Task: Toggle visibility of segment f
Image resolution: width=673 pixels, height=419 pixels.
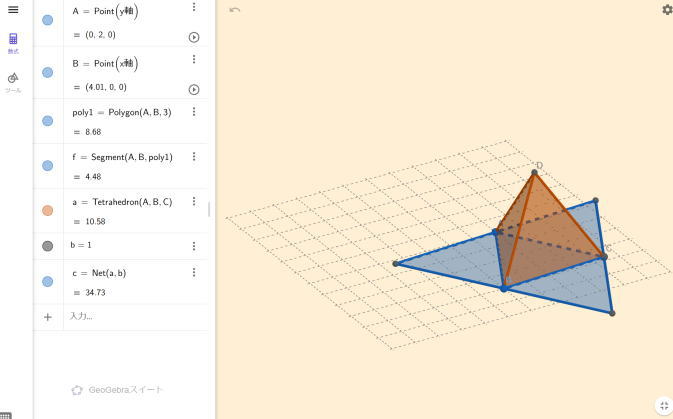Action: (48, 166)
